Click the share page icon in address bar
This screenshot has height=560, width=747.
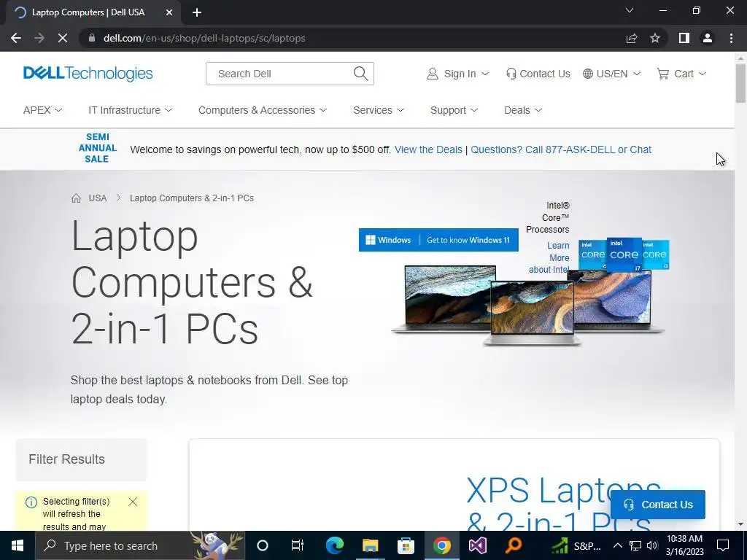point(632,38)
